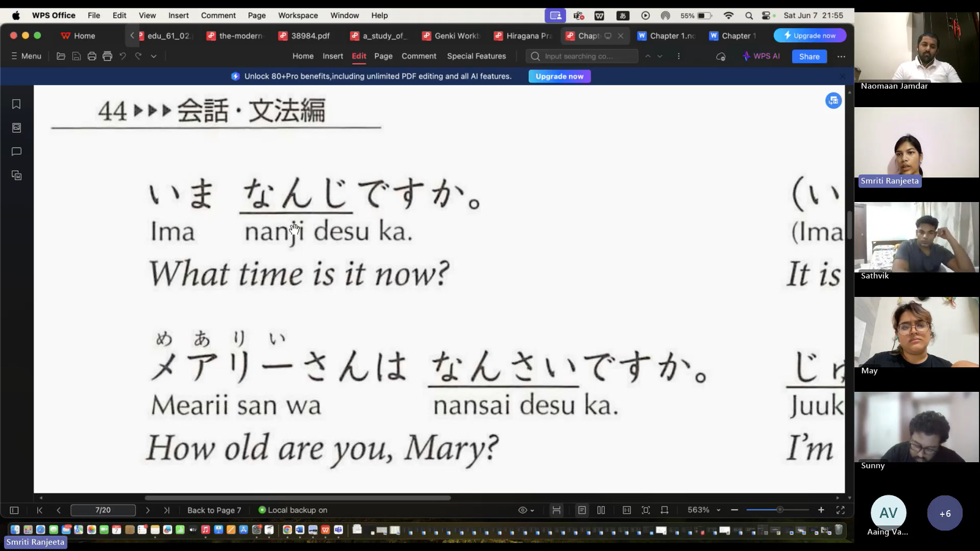Click the zoom out minus button
The height and width of the screenshot is (551, 980).
[x=734, y=510]
